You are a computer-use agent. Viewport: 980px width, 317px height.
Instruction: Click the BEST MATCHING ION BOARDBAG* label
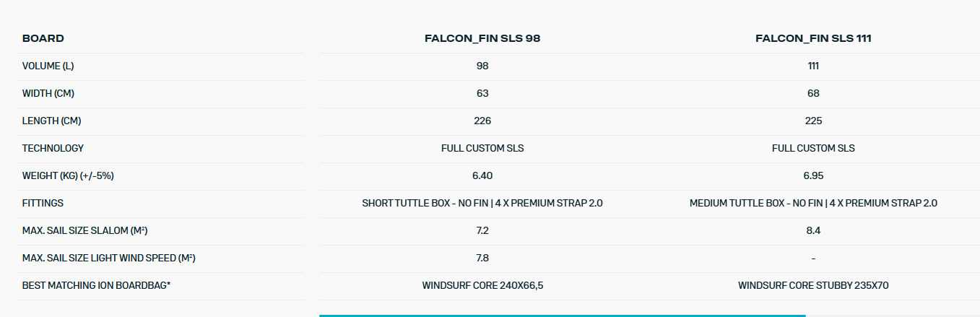[96, 286]
